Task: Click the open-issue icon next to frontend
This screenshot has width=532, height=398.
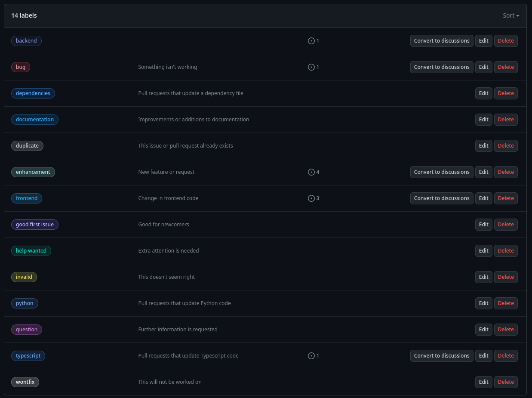Action: (312, 198)
